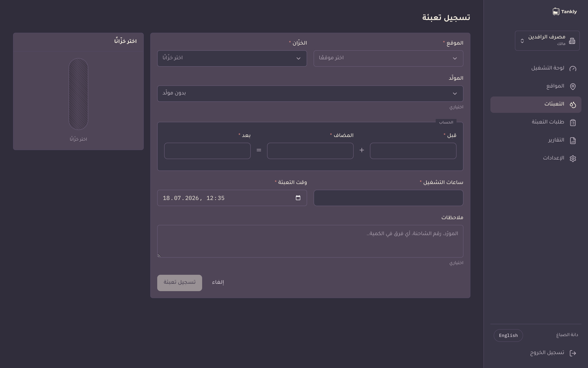This screenshot has height=368, width=588.
Task: Open the الخزّان dropdown (اختر خزّانًا)
Action: pos(232,58)
